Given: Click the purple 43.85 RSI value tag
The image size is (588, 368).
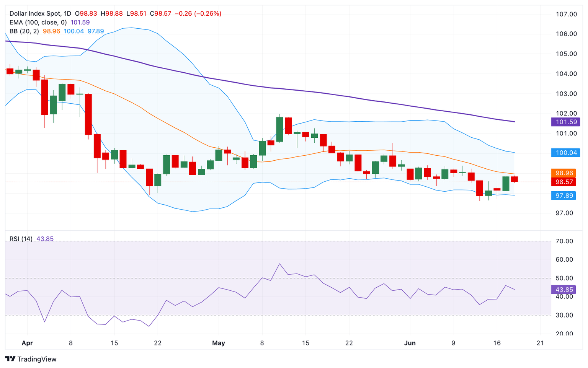Looking at the screenshot, I should pos(563,290).
